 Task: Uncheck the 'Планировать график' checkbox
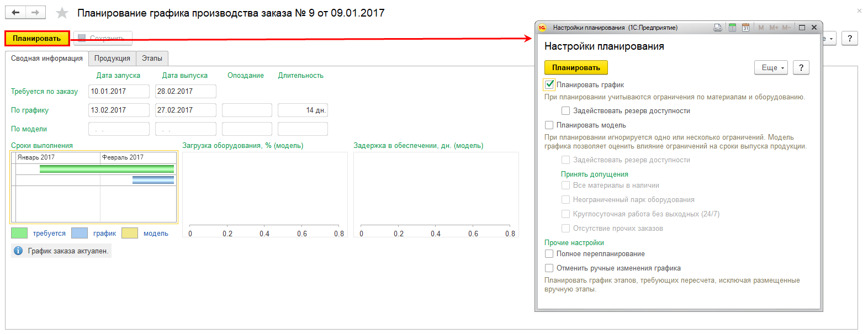(x=549, y=84)
